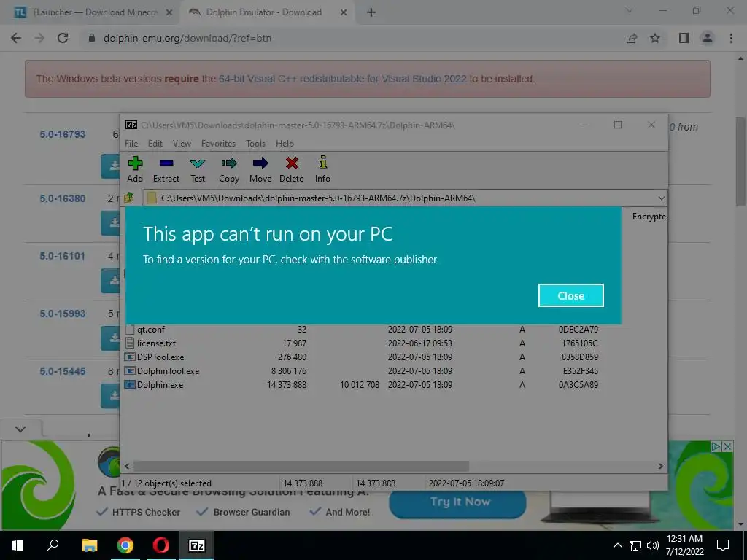Go back in the browser
Image resolution: width=747 pixels, height=560 pixels.
[x=16, y=38]
